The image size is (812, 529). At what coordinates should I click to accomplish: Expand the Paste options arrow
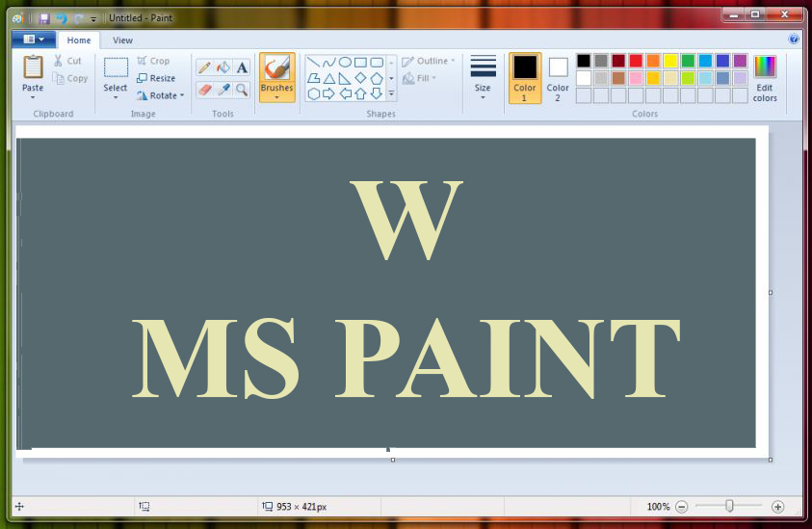pyautogui.click(x=33, y=96)
